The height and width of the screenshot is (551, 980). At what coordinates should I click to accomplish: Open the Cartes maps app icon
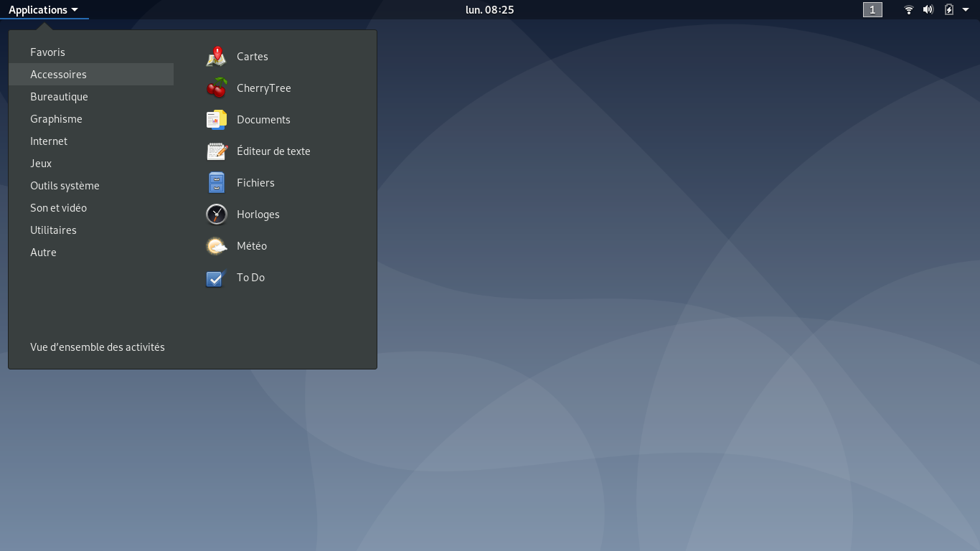[217, 57]
